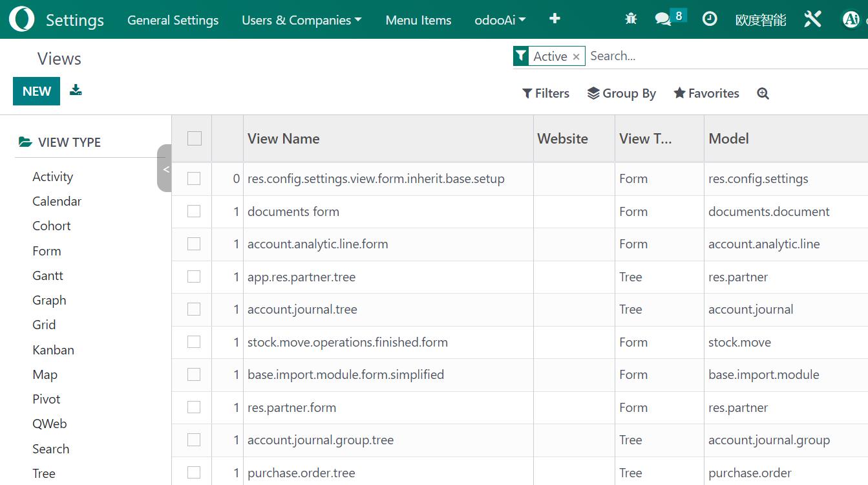
Task: Open the activities clock icon
Action: click(710, 19)
